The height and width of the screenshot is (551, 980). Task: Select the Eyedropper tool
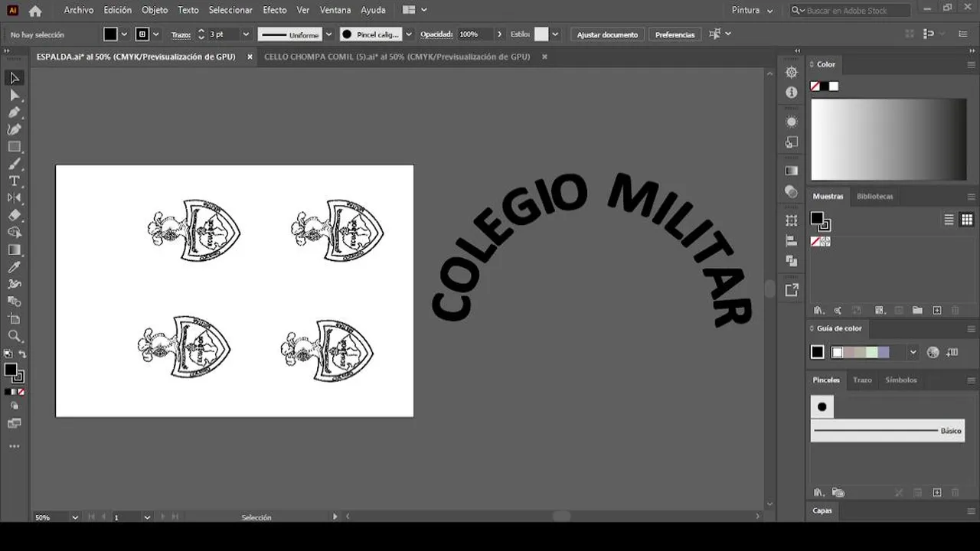tap(14, 266)
